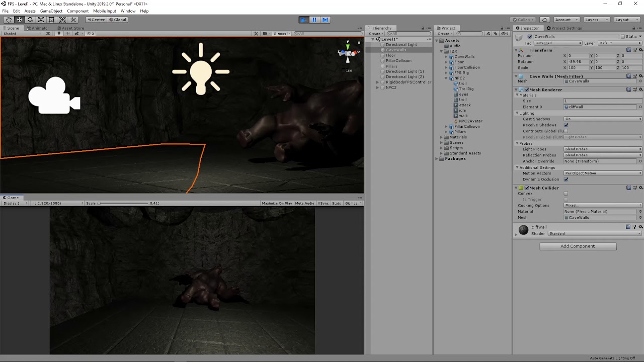
Task: Open the Scene Gizmos dropdown
Action: pos(282,34)
